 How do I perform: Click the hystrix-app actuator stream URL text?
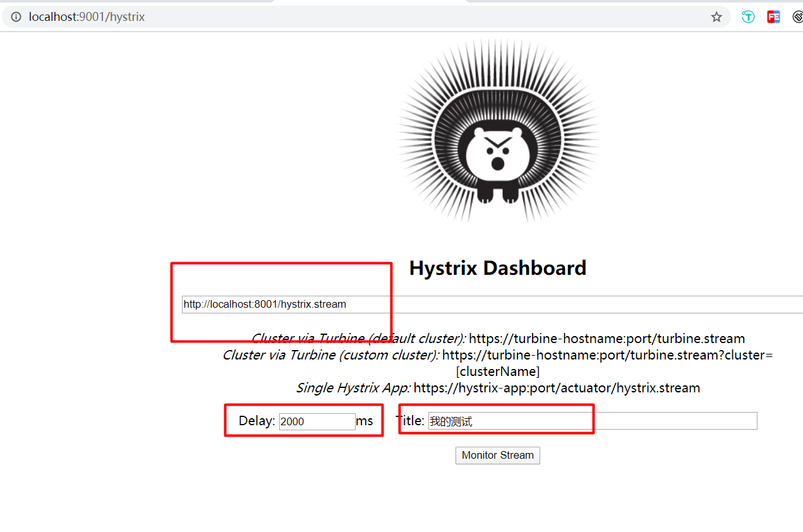(557, 388)
